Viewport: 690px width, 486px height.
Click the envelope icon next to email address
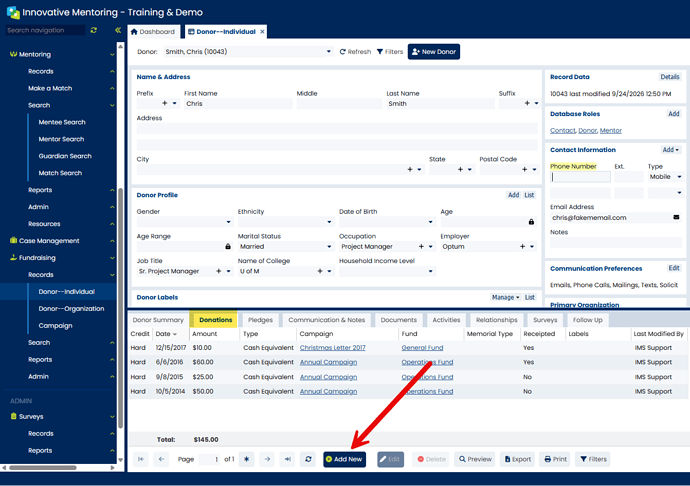[x=676, y=217]
